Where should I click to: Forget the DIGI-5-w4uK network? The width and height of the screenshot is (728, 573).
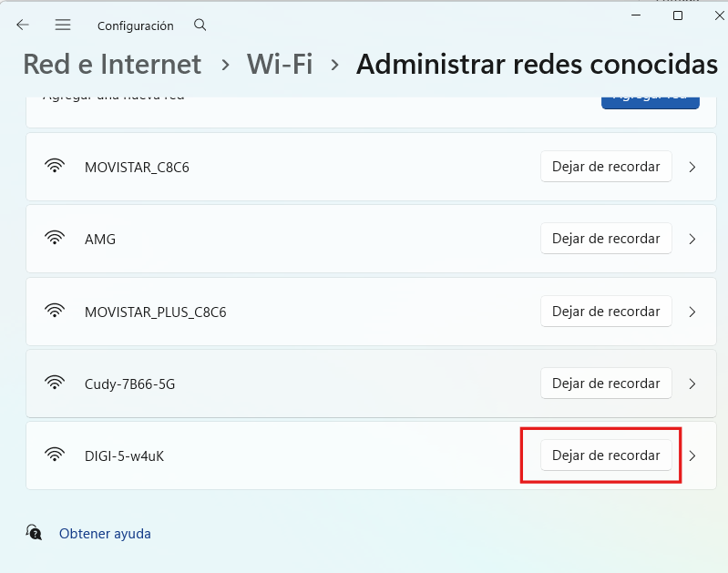tap(606, 455)
